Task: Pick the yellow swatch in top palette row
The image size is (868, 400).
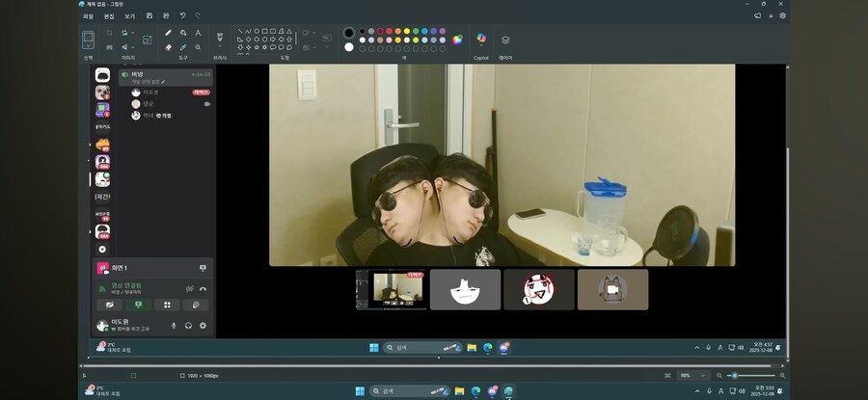Action: [x=407, y=31]
